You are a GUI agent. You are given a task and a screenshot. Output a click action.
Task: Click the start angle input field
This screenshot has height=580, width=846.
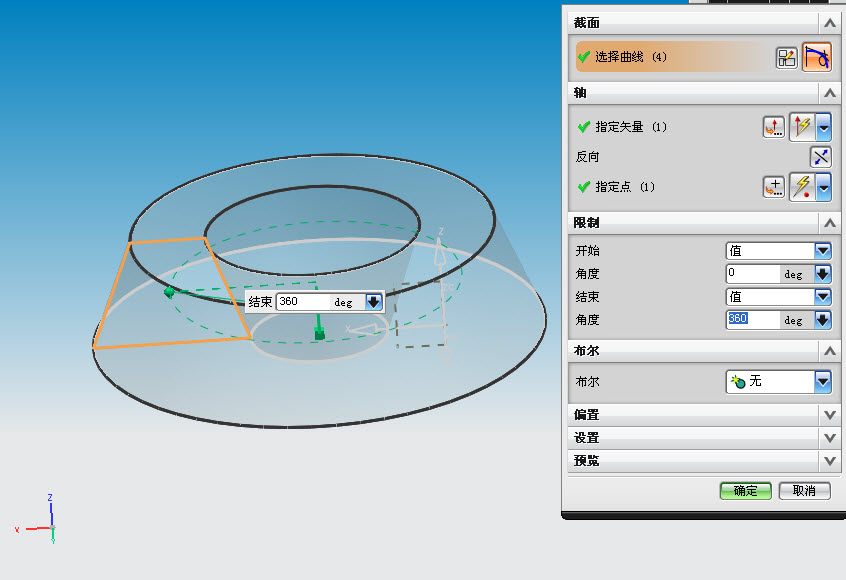click(x=753, y=274)
